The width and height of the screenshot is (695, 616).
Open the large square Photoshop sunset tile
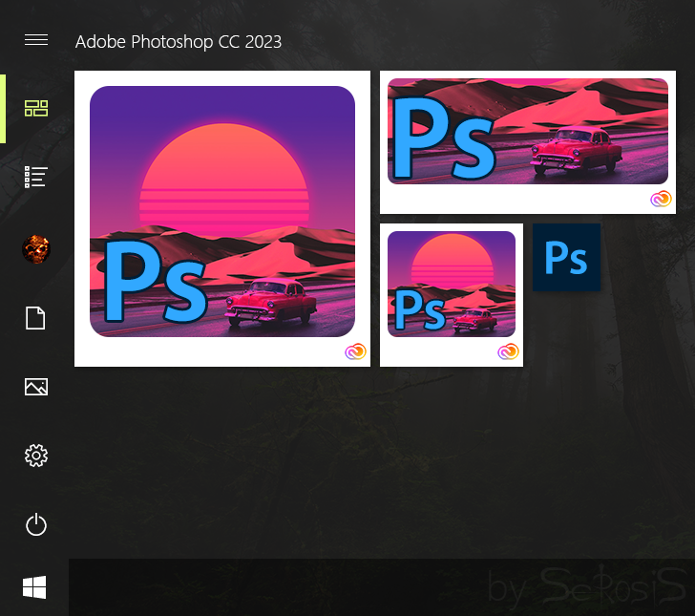(x=222, y=219)
